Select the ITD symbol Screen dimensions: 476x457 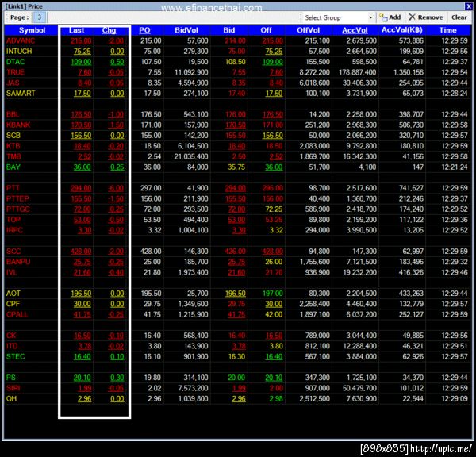[12, 346]
